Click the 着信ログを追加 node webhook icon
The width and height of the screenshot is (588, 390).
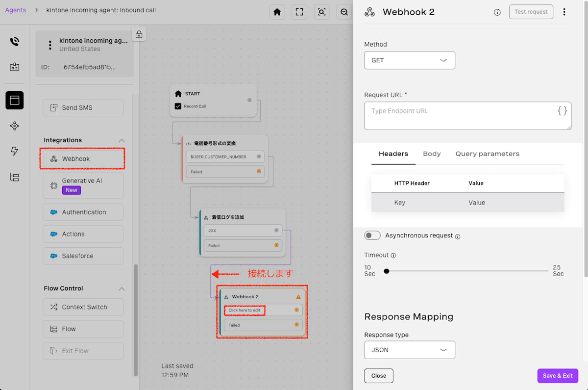point(206,217)
